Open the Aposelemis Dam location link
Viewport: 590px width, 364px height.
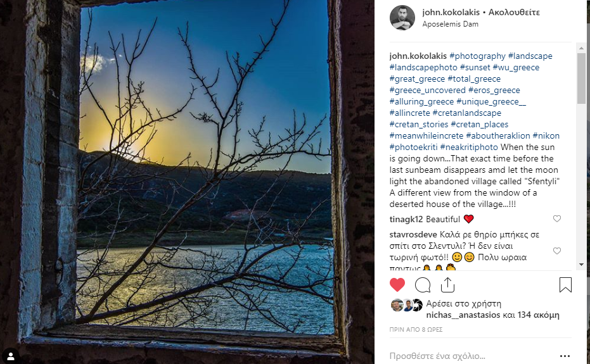click(x=450, y=24)
